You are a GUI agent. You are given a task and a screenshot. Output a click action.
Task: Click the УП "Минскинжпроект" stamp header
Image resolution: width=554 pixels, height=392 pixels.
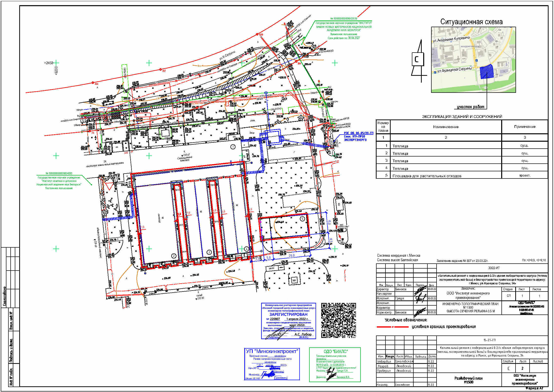click(272, 351)
